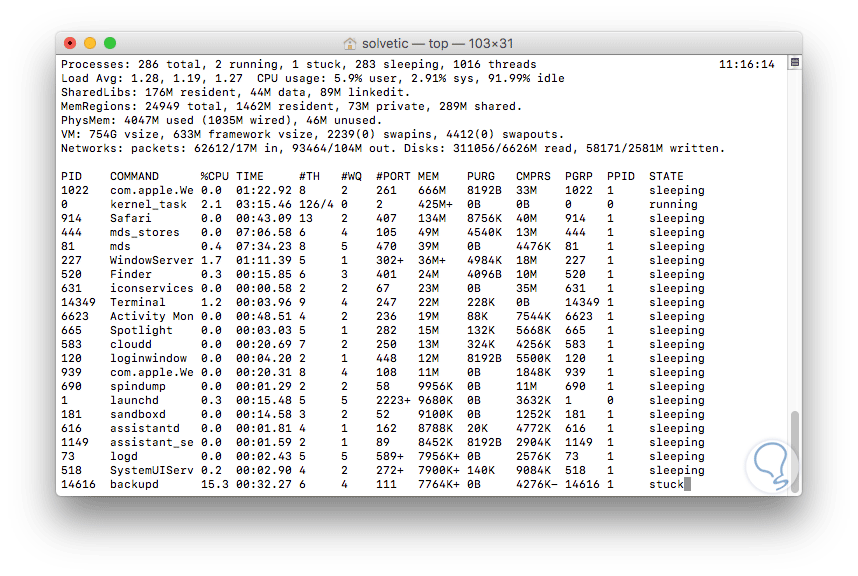Click the 07:34.23 time of mds
This screenshot has width=858, height=576.
tap(264, 246)
